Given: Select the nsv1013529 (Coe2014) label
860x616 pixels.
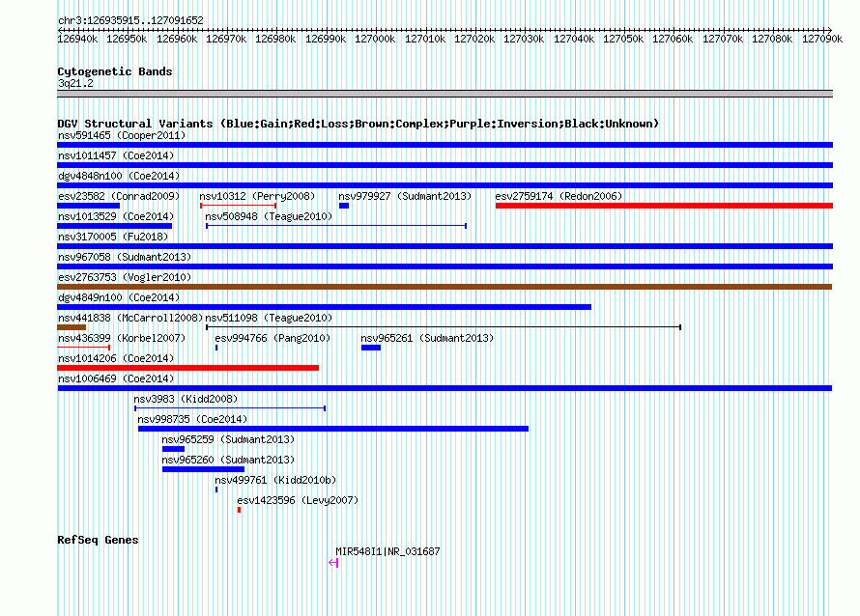Looking at the screenshot, I should tap(116, 216).
